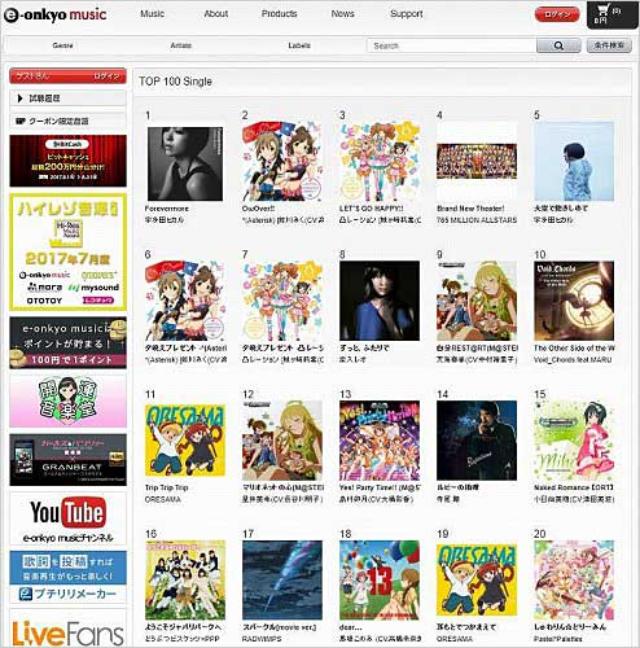Open the YouTube e-onkyo music channel banner

point(68,518)
